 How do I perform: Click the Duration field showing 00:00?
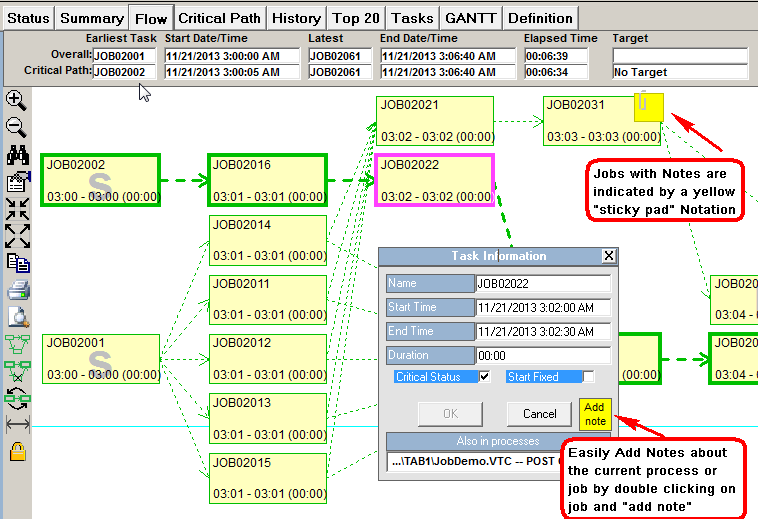tap(543, 356)
